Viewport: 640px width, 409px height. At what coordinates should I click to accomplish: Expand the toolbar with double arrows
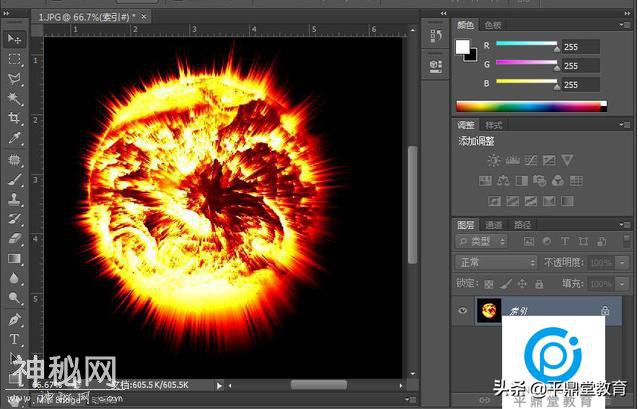[6, 13]
